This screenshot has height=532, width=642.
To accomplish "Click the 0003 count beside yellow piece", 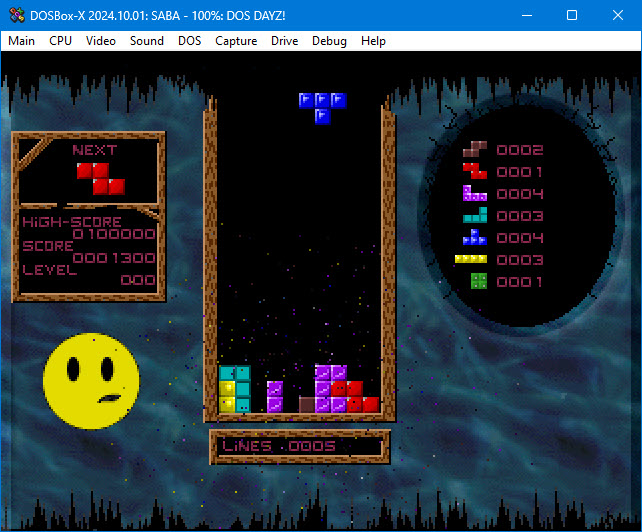I will (x=520, y=260).
